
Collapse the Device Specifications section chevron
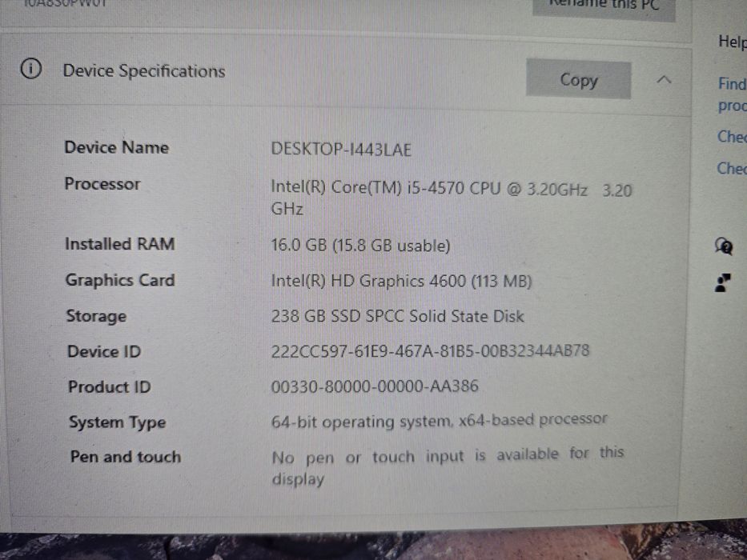point(664,79)
